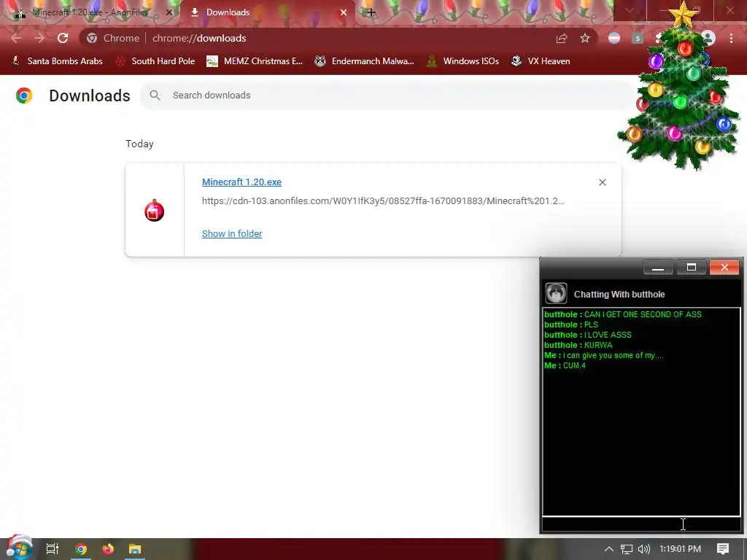Bookmark this page with the star icon
Viewport: 747px width, 560px height.
pos(585,38)
